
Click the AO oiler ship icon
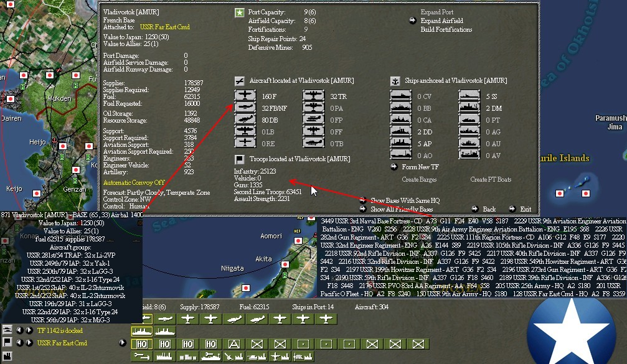coord(401,155)
